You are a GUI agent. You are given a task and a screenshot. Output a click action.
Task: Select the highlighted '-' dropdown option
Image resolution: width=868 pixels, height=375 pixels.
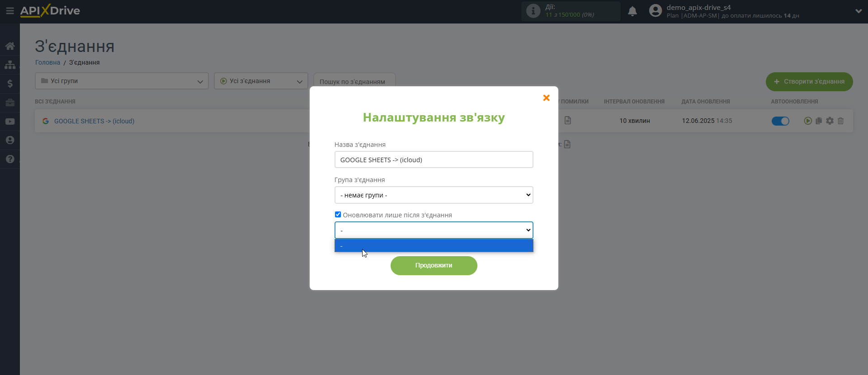pos(434,246)
